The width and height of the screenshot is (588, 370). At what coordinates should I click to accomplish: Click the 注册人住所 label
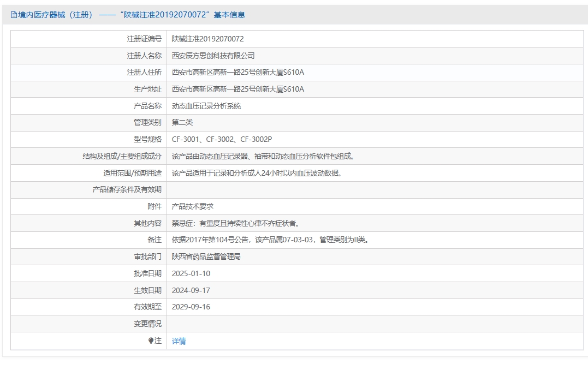tap(144, 73)
